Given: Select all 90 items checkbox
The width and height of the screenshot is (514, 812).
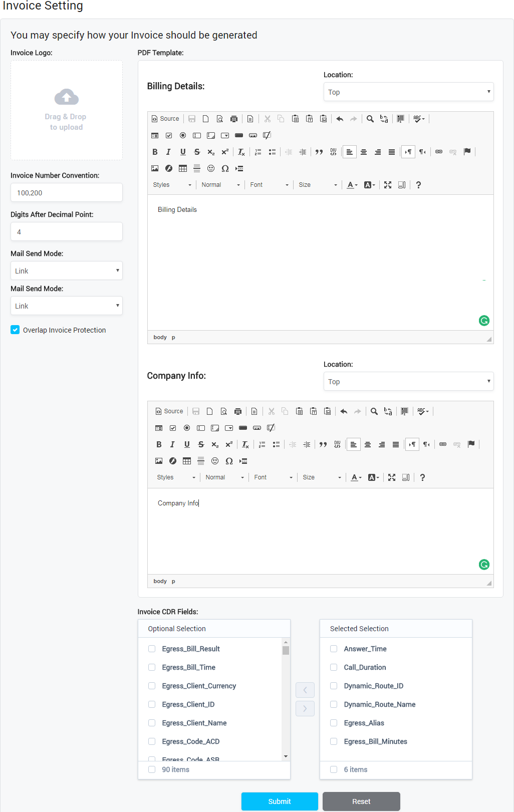Looking at the screenshot, I should pos(152,769).
